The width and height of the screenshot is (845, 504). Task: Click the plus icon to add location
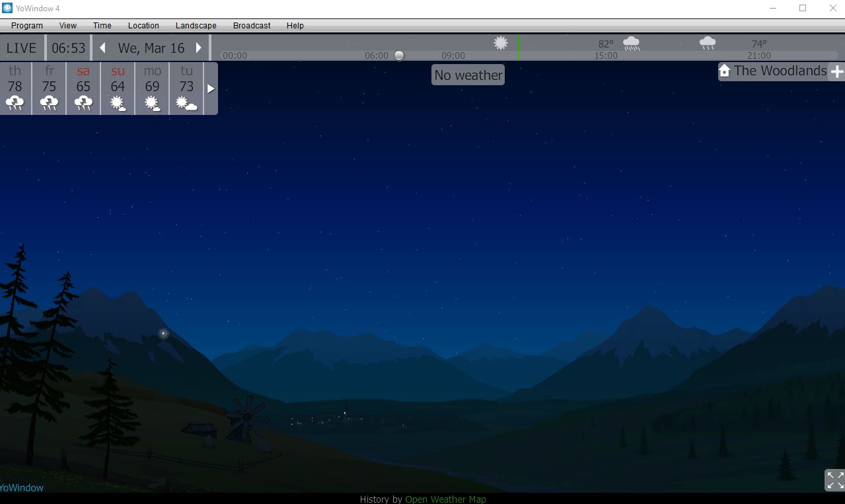(836, 72)
